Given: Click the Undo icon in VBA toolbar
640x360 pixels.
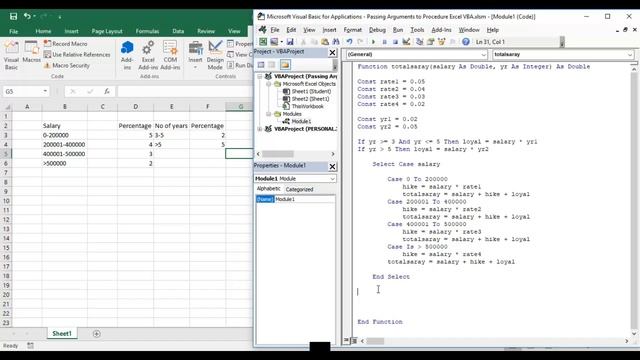Looking at the screenshot, I should pos(349,42).
